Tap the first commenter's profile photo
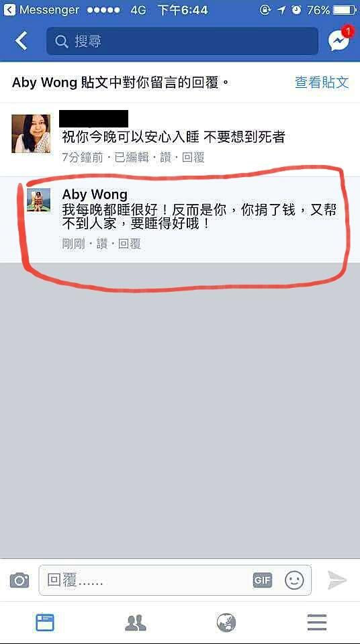 [x=31, y=133]
